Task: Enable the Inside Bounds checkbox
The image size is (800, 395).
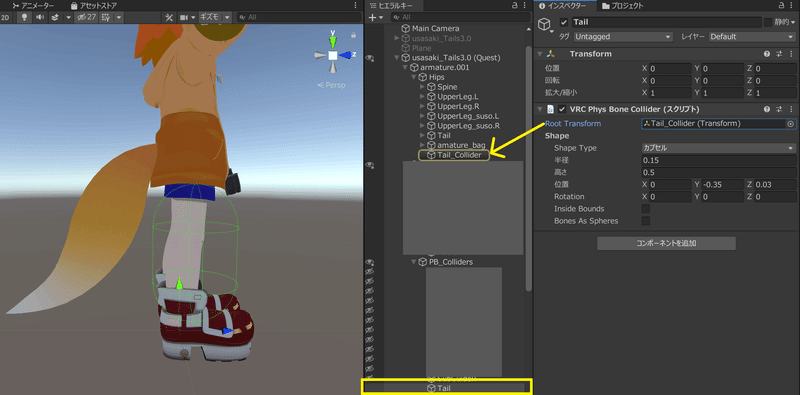Action: coord(645,209)
